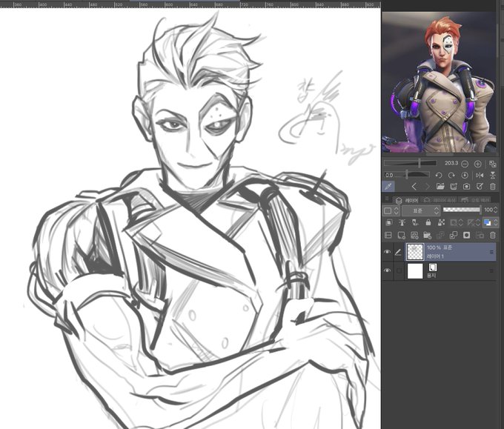Click the character reference image in sub view
The width and height of the screenshot is (504, 429).
click(439, 82)
